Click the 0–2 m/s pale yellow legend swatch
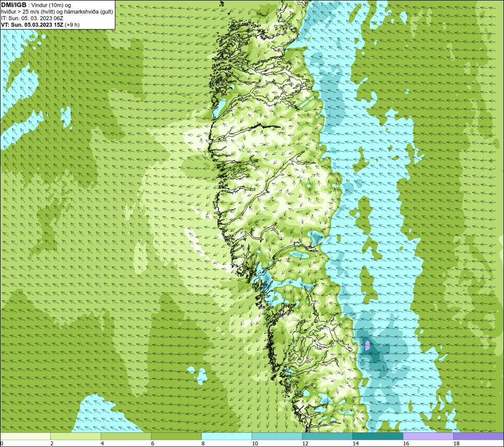This screenshot has height=447, width=504. coord(25,436)
